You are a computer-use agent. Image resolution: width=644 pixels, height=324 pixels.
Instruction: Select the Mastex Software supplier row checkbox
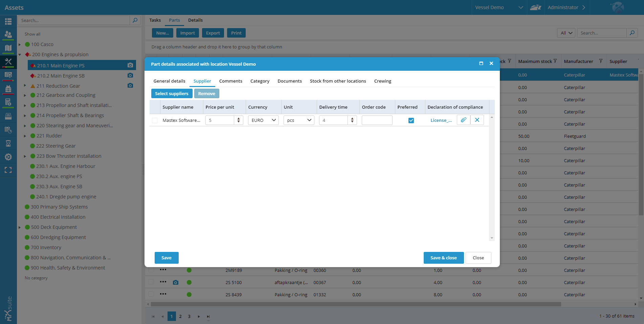[155, 121]
